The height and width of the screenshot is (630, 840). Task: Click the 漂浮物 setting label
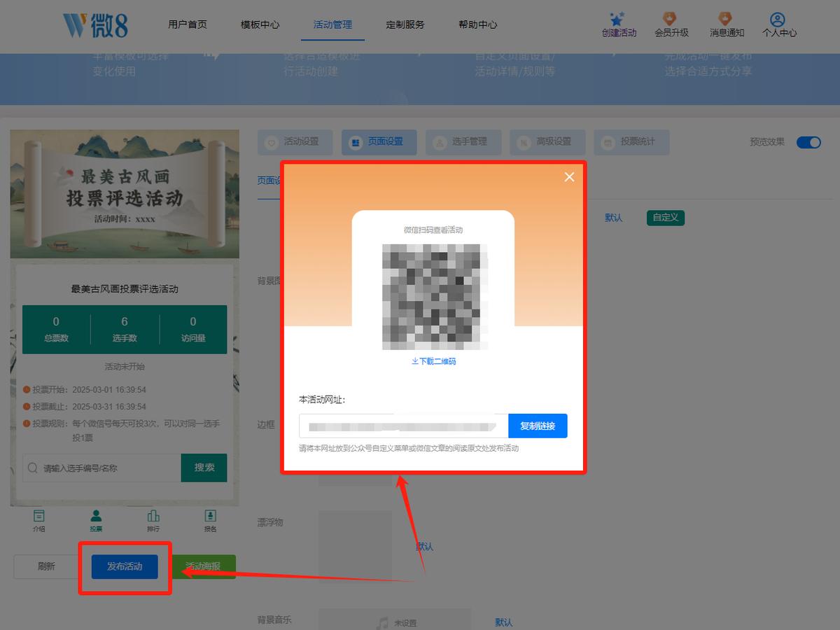pyautogui.click(x=270, y=522)
